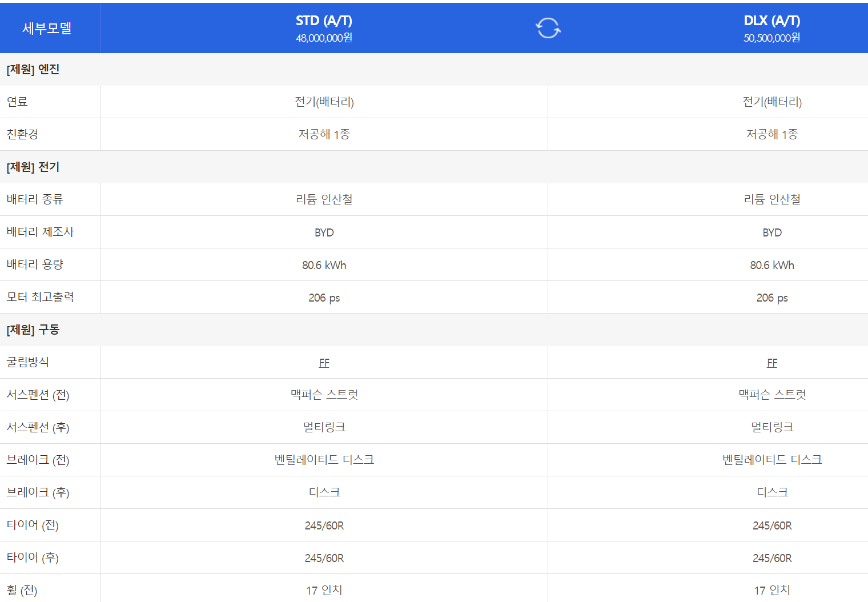Viewport: 868px width, 602px height.
Task: Click the 모터 최고출력 row label
Action: tap(40, 297)
